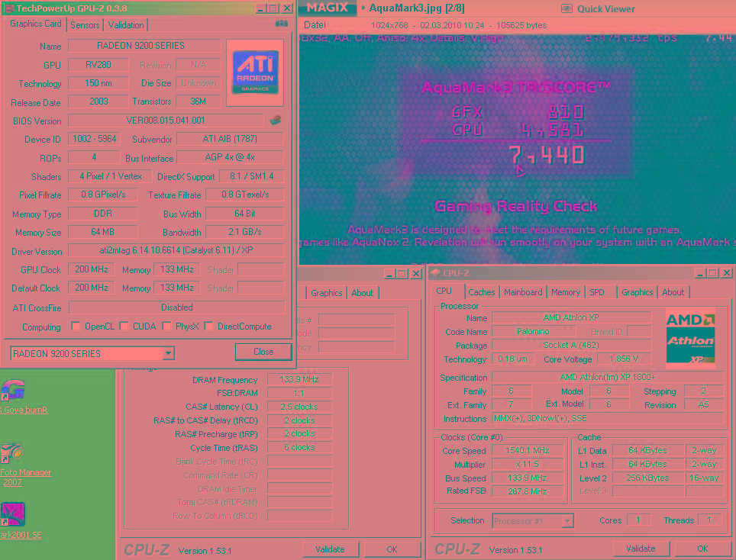
Task: Click OK in left CPU-Z window
Action: pyautogui.click(x=392, y=549)
